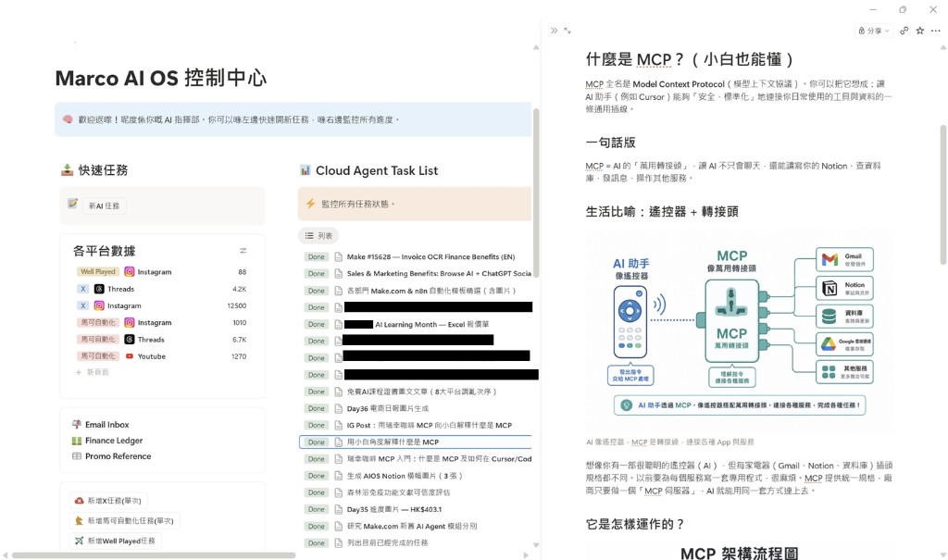
Task: Click the 新AI任務 button
Action: click(x=104, y=205)
